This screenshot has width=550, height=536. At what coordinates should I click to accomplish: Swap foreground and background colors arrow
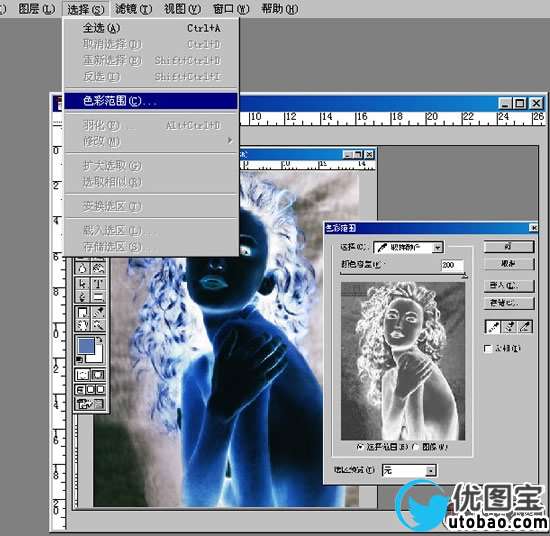pyautogui.click(x=99, y=340)
